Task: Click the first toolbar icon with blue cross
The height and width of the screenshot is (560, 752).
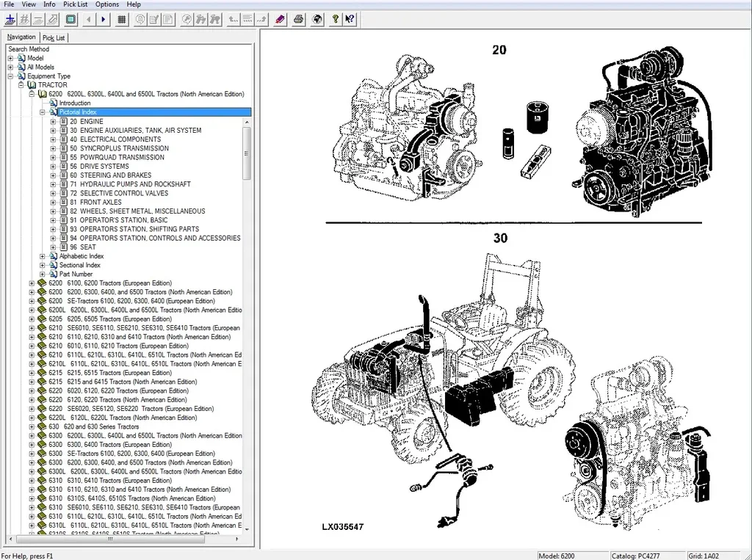Action: (10, 19)
